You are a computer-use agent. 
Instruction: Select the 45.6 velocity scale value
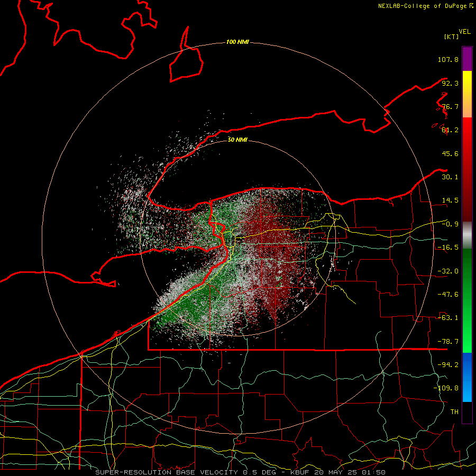(450, 153)
